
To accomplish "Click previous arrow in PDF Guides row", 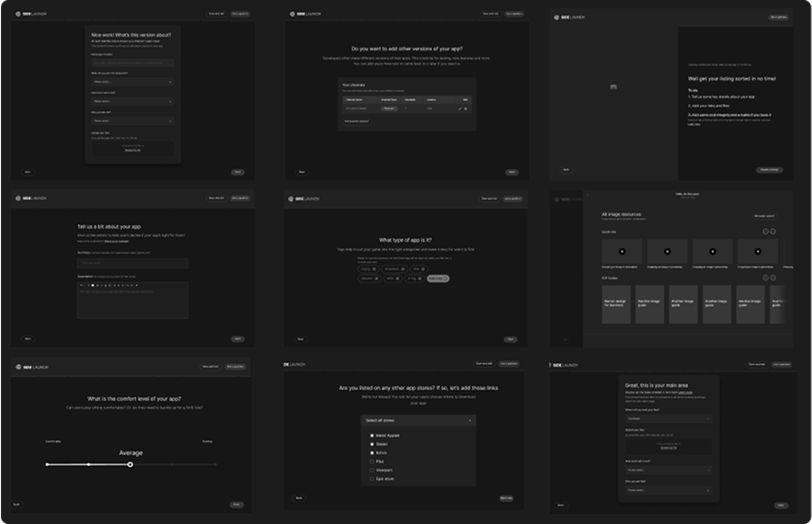I will click(x=765, y=278).
